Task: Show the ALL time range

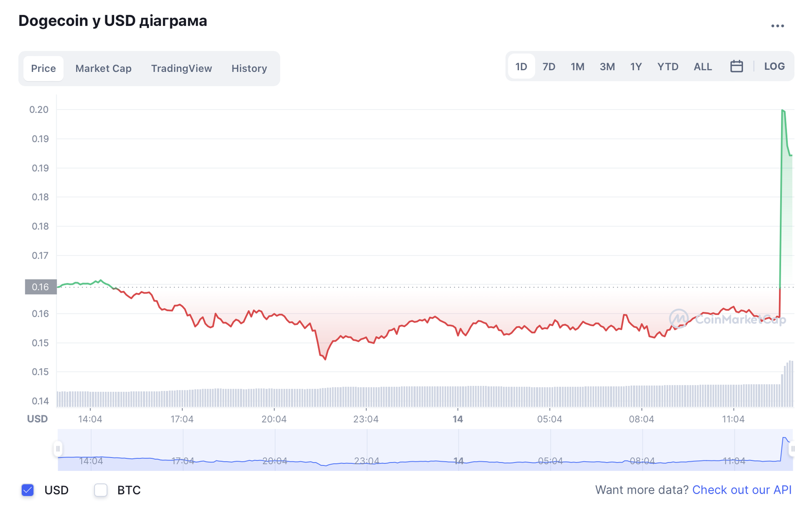Action: (x=702, y=66)
